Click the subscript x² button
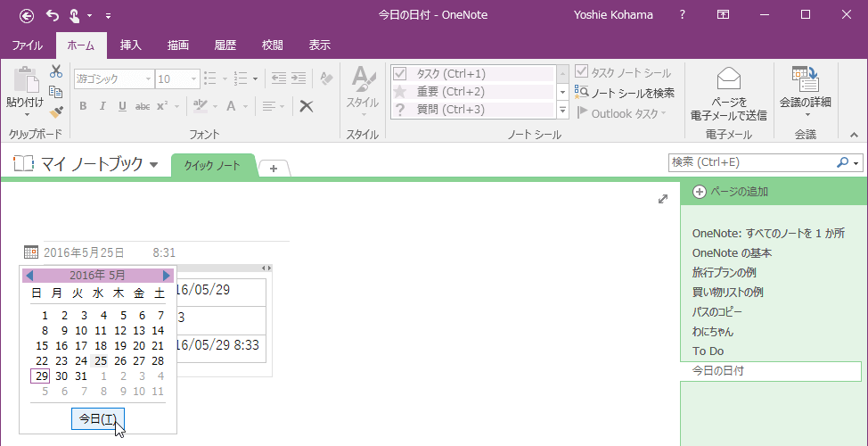This screenshot has width=868, height=446. (x=162, y=106)
